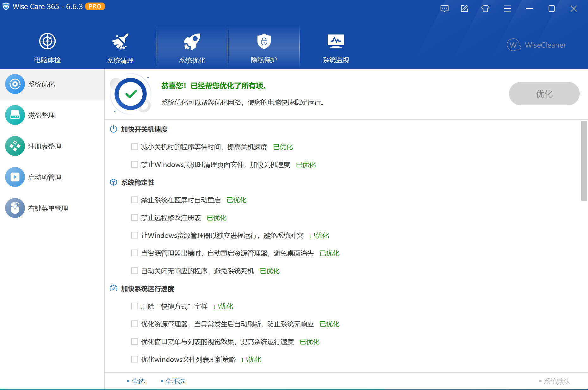Image resolution: width=588 pixels, height=390 pixels.
Task: Check 当资源管理器出错时自动重启 option
Action: pos(134,253)
